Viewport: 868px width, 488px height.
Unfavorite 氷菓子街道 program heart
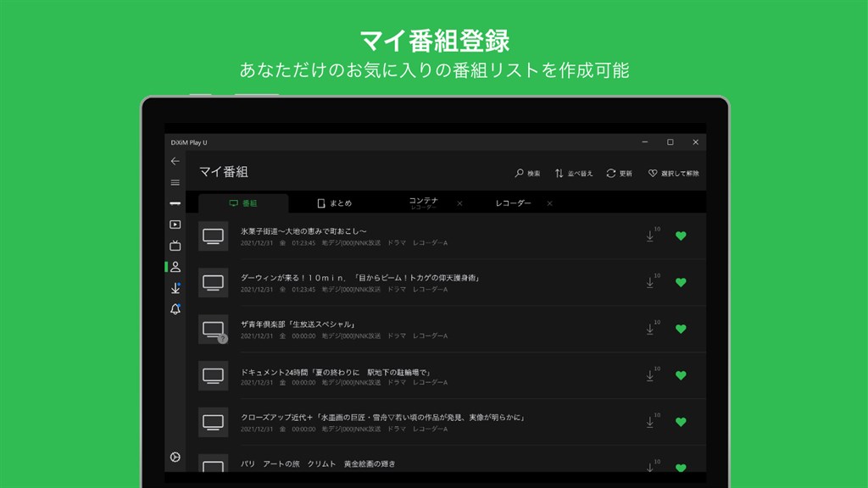tap(681, 236)
